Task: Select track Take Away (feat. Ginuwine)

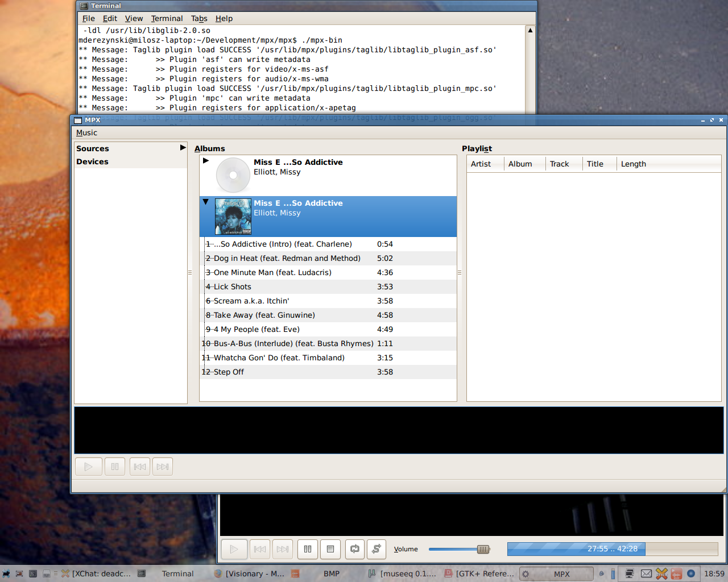Action: coord(328,315)
